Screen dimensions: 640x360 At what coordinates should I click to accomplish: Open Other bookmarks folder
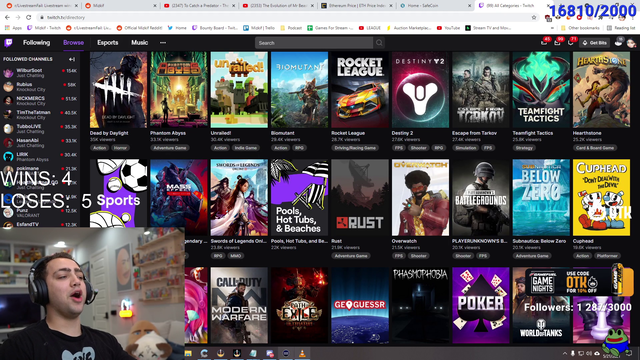click(x=580, y=28)
